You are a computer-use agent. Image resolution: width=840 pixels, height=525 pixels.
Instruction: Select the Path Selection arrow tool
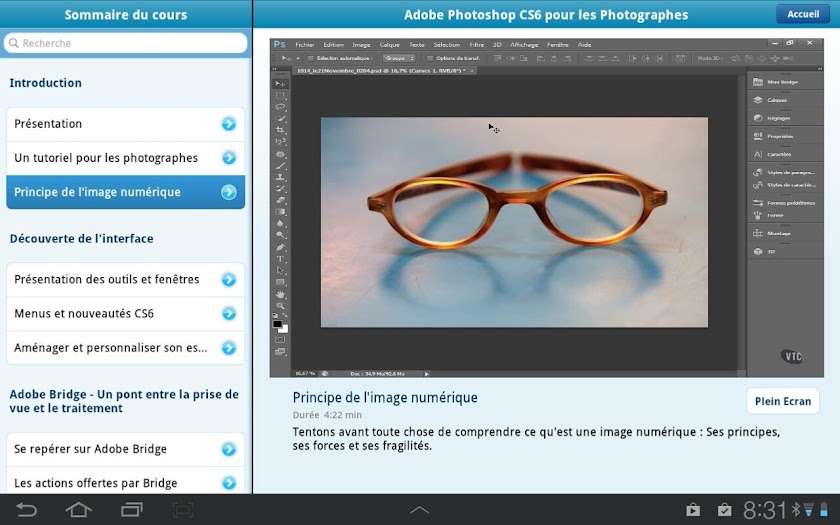tap(280, 271)
